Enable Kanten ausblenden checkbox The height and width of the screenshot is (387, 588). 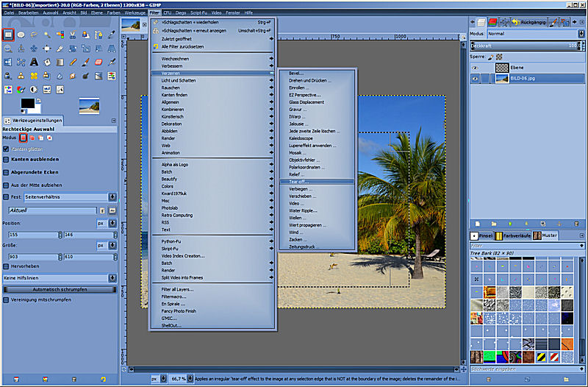[6, 160]
